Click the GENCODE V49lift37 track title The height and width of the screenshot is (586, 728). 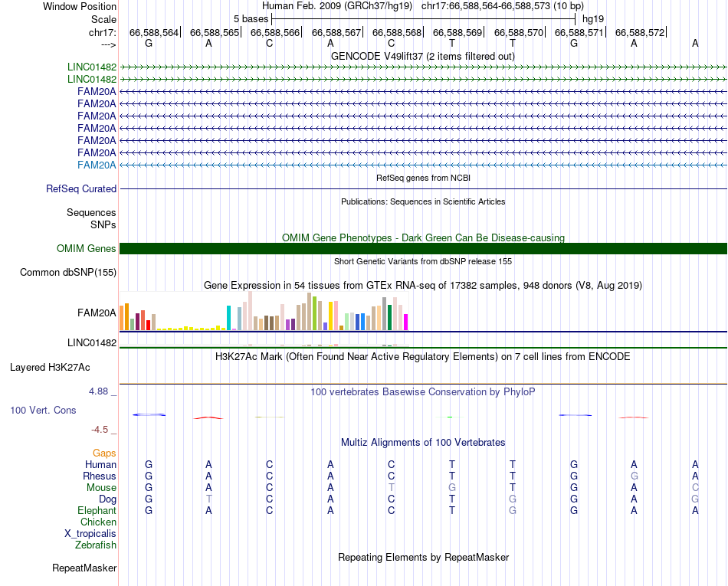point(423,56)
